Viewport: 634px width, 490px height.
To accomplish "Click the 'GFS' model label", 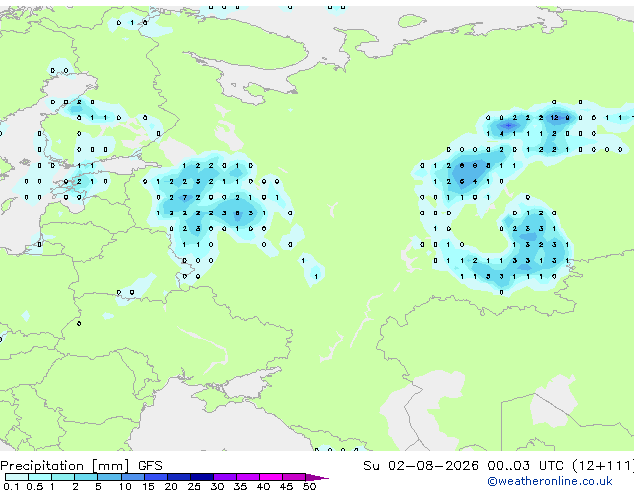I will click(150, 466).
